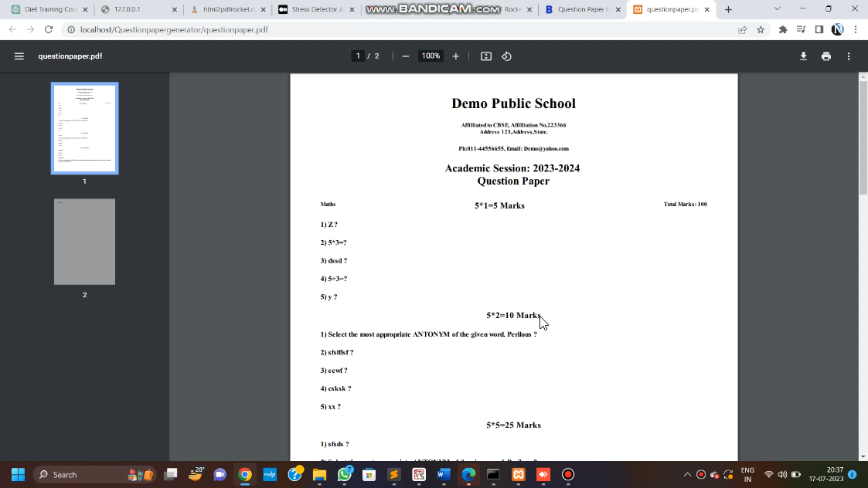Close the Stress Detector tab

tap(352, 9)
